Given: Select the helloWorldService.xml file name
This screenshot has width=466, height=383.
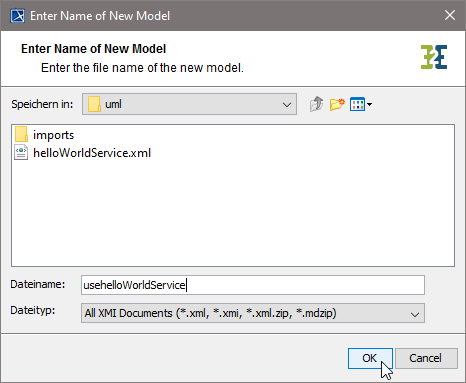Looking at the screenshot, I should pyautogui.click(x=92, y=153).
